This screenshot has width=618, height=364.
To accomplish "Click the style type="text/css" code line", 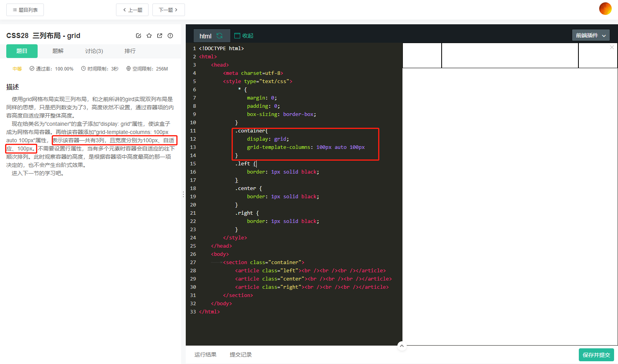I will pos(257,81).
